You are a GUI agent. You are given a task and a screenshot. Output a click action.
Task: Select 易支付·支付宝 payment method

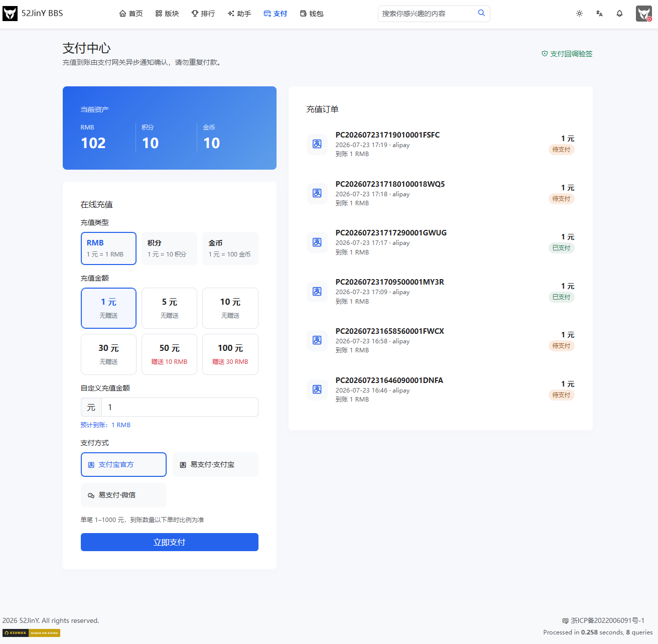(215, 464)
